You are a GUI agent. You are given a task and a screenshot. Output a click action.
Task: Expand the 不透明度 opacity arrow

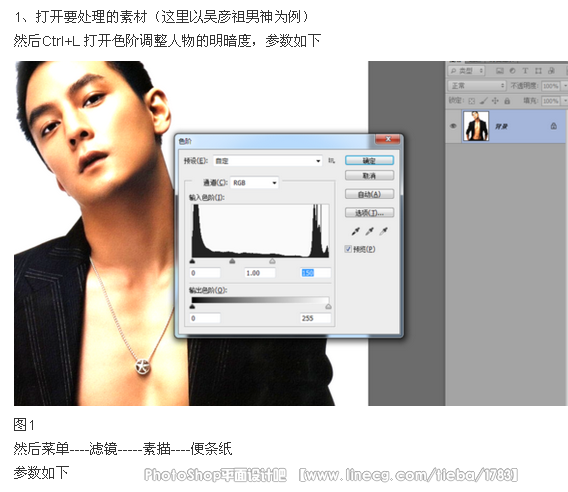tap(564, 86)
